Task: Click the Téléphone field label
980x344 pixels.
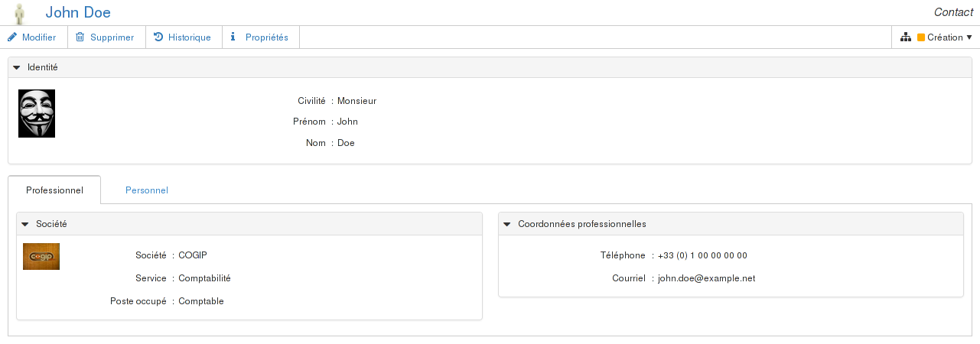Action: coord(623,255)
